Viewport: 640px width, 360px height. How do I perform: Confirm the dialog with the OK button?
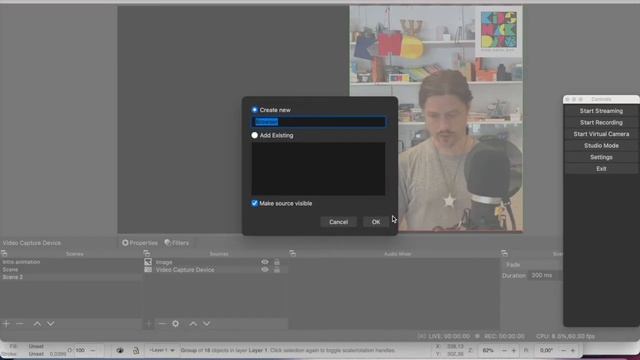[376, 222]
